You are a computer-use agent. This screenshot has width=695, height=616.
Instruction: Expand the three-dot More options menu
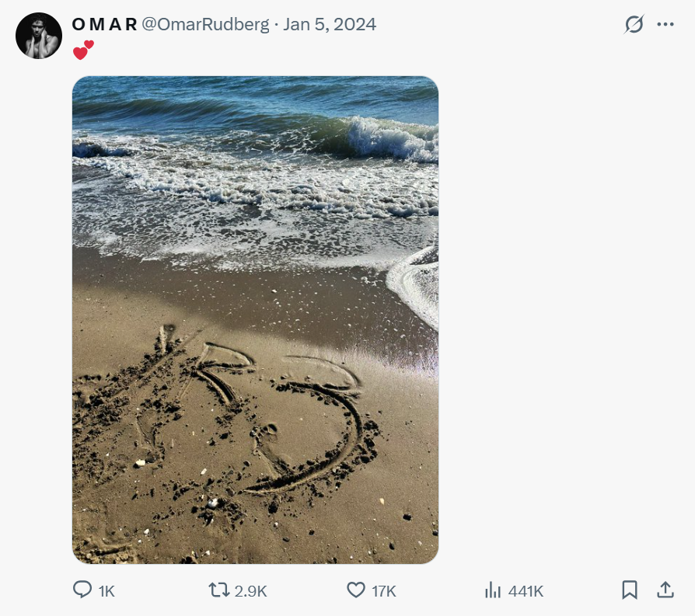coord(665,24)
